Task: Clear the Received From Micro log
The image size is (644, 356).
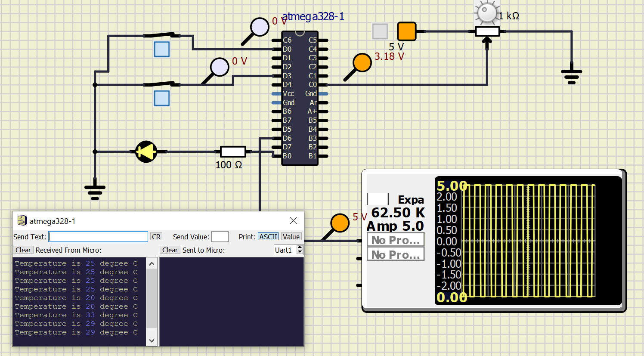Action: point(23,250)
